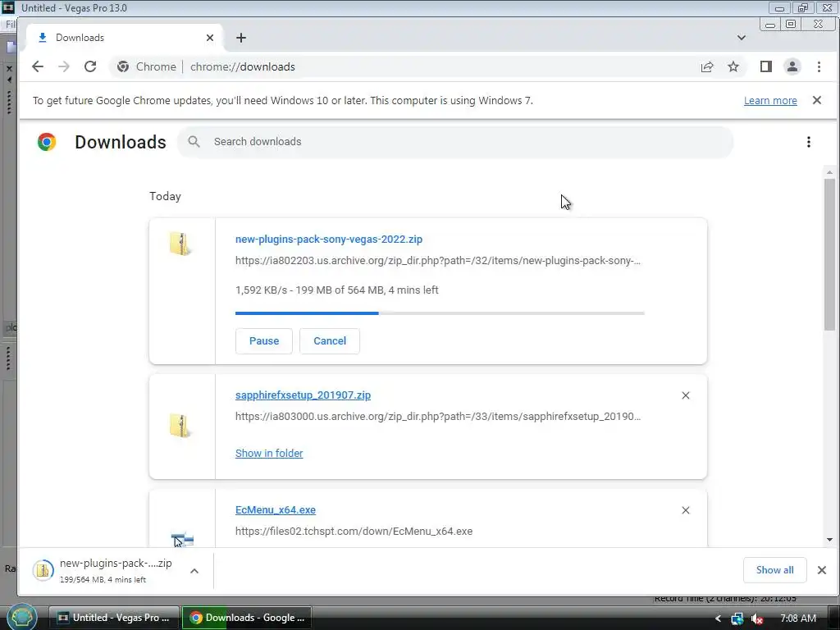Expand the tab search chevron
The height and width of the screenshot is (630, 840).
742,38
